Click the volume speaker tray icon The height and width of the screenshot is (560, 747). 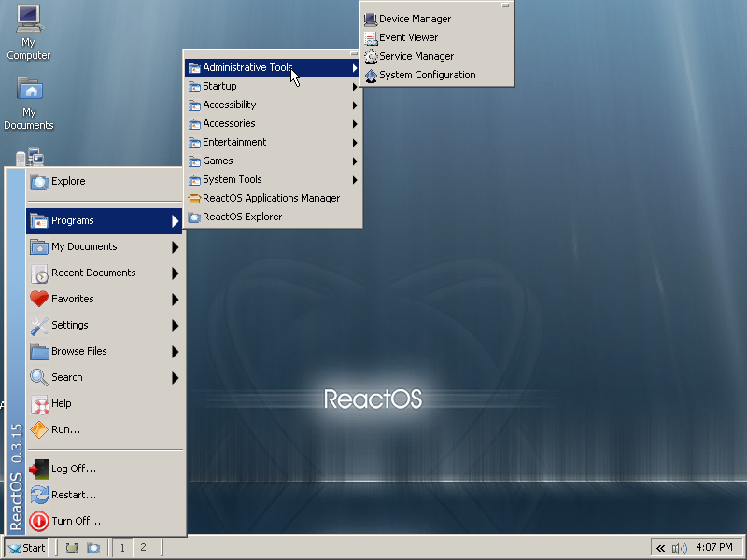click(x=679, y=548)
